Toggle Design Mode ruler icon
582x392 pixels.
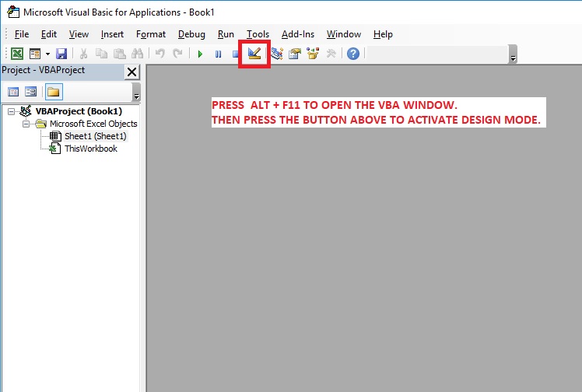click(254, 54)
